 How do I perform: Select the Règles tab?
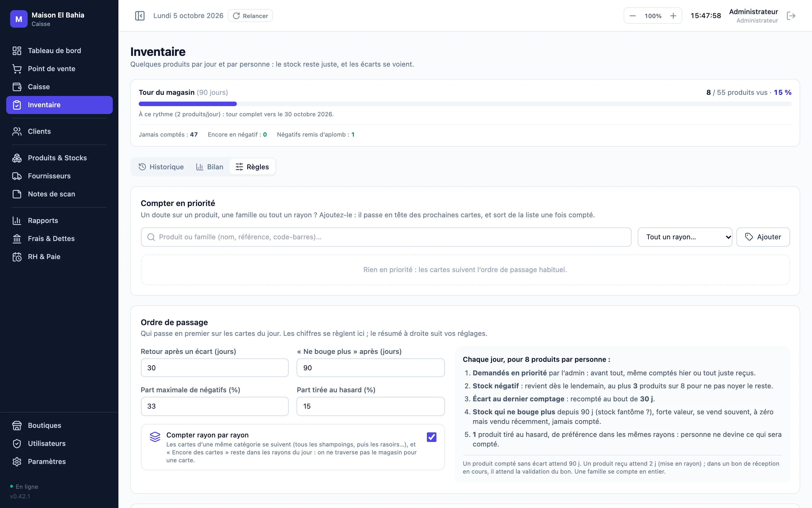point(252,167)
